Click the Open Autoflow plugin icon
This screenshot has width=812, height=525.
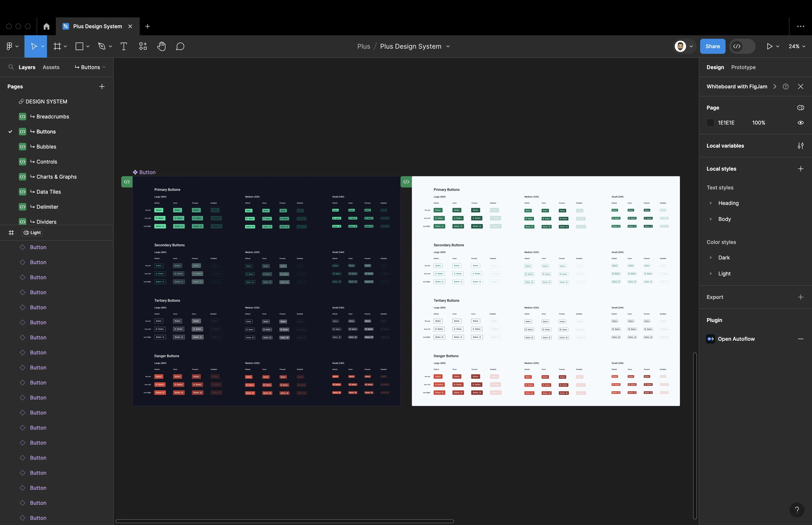(x=710, y=339)
